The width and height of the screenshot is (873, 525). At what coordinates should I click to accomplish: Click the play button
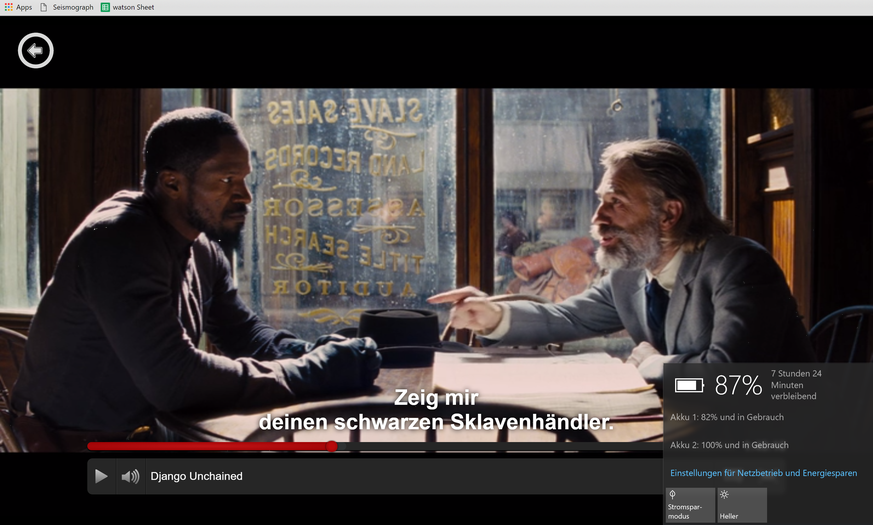tap(101, 476)
